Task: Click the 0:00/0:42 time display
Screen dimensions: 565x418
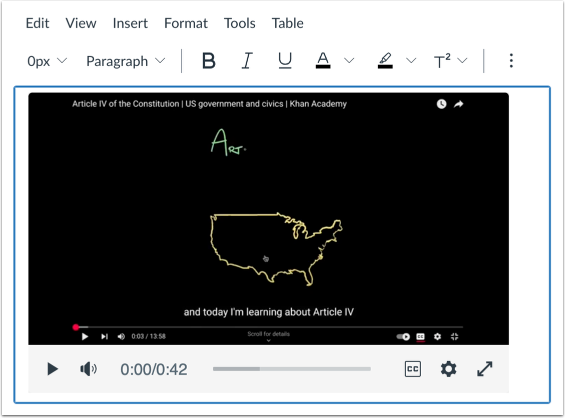Action: [154, 369]
